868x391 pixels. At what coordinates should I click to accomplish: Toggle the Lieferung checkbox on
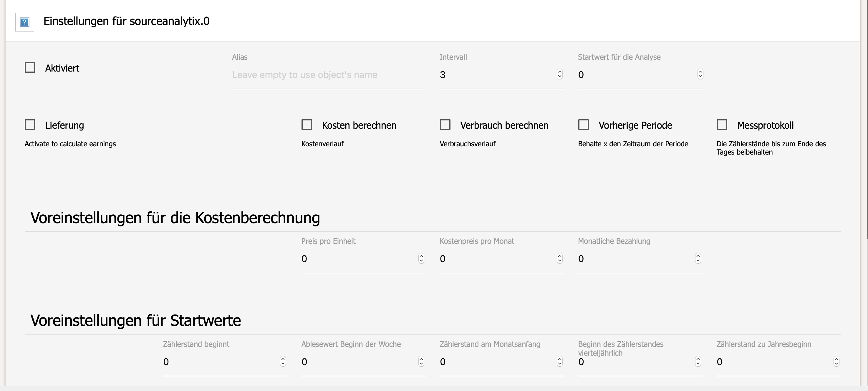tap(30, 125)
